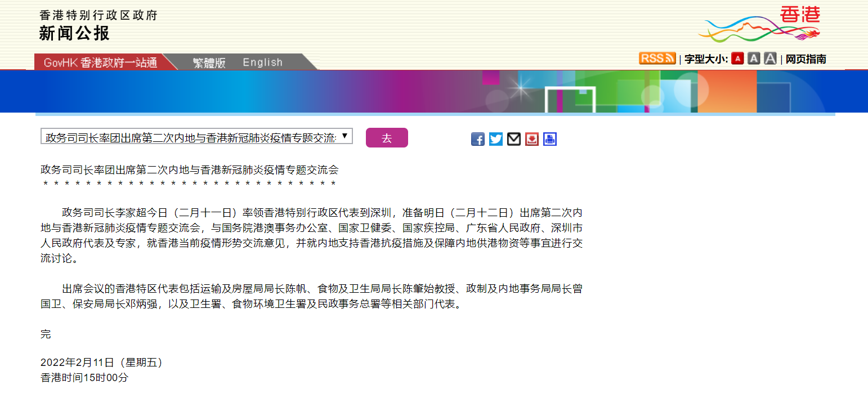Email this article using envelope icon
The height and width of the screenshot is (398, 868).
513,139
